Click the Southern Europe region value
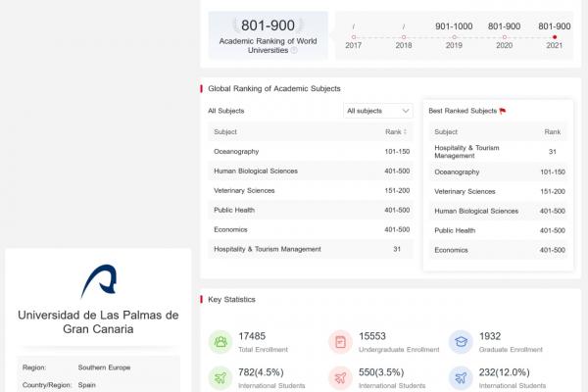 (x=104, y=367)
